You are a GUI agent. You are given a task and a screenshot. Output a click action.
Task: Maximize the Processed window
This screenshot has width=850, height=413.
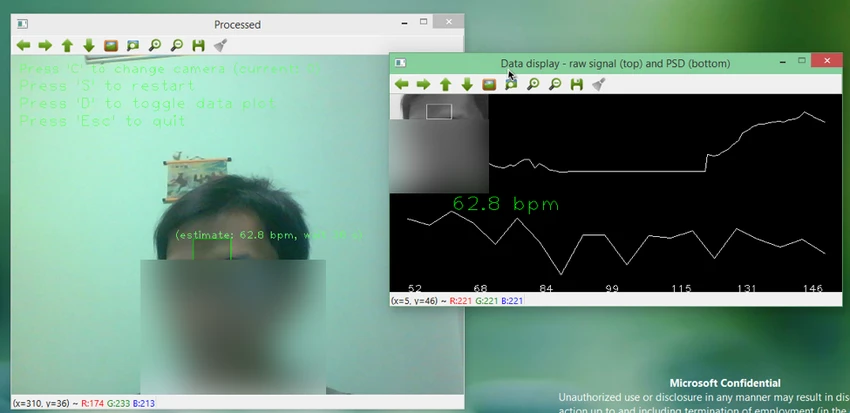click(x=424, y=22)
